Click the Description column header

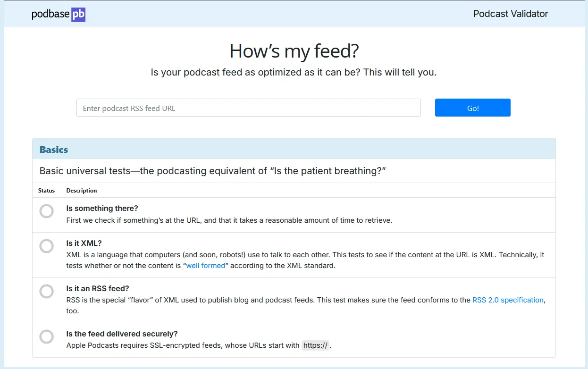coord(81,191)
